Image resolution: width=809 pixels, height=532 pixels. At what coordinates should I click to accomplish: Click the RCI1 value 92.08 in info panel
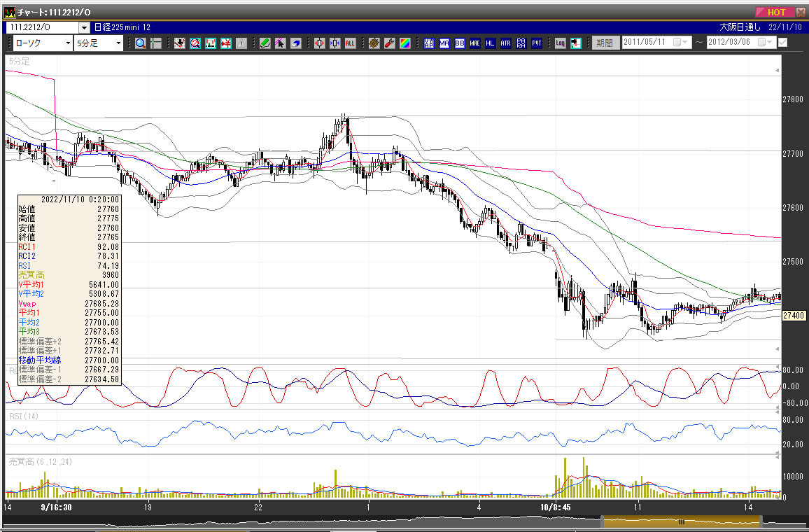pyautogui.click(x=108, y=247)
